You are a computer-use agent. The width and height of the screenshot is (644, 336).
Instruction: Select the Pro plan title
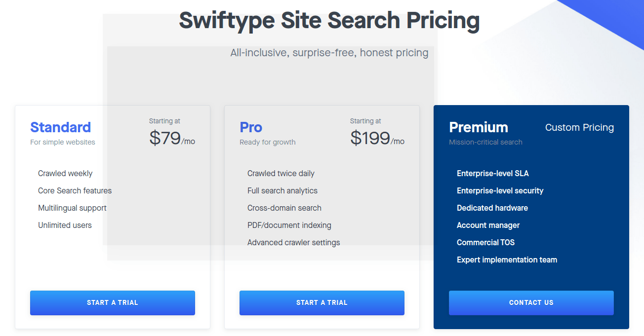[251, 127]
